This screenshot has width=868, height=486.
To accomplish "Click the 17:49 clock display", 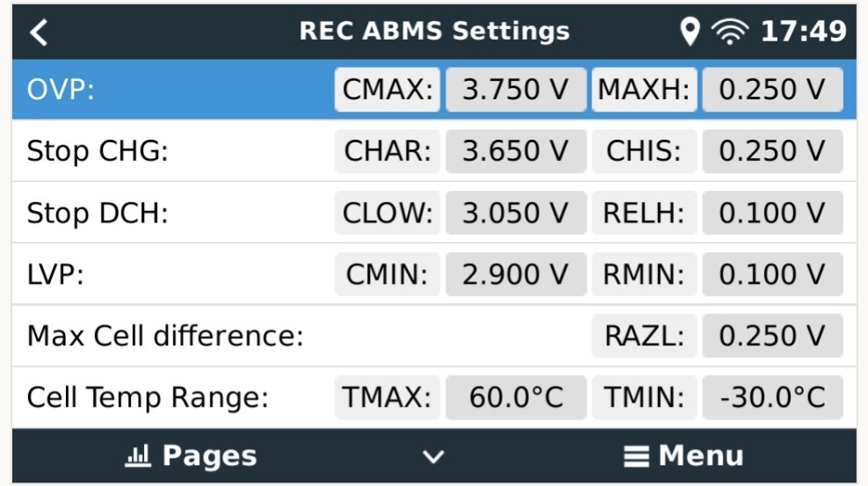I will 803,32.
